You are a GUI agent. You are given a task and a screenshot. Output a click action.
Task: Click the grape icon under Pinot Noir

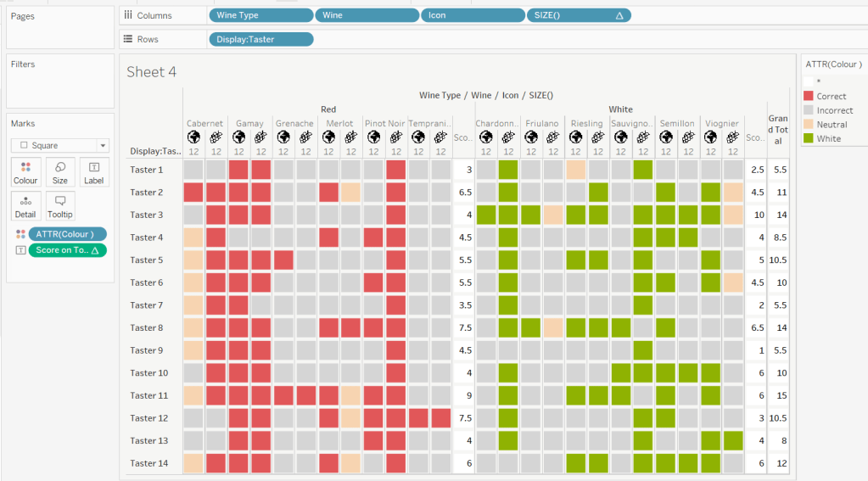[x=395, y=137]
